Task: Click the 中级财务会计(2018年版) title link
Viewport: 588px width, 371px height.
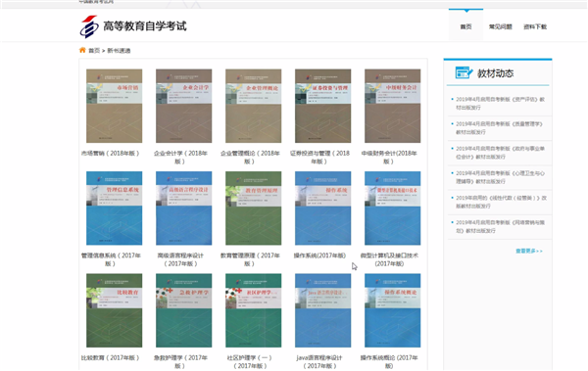Action: [389, 157]
